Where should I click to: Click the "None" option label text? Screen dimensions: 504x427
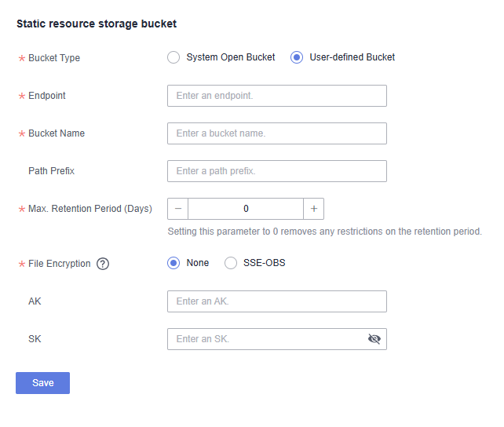click(x=197, y=263)
